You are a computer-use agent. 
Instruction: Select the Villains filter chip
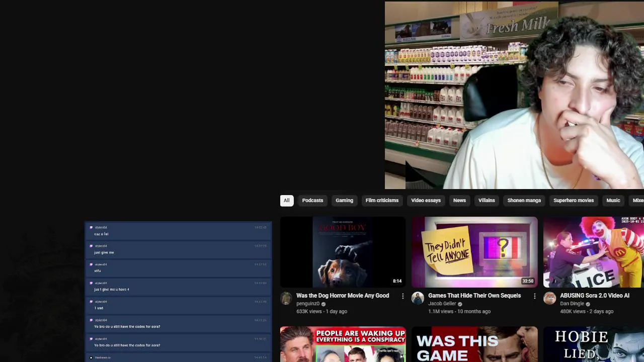point(487,201)
